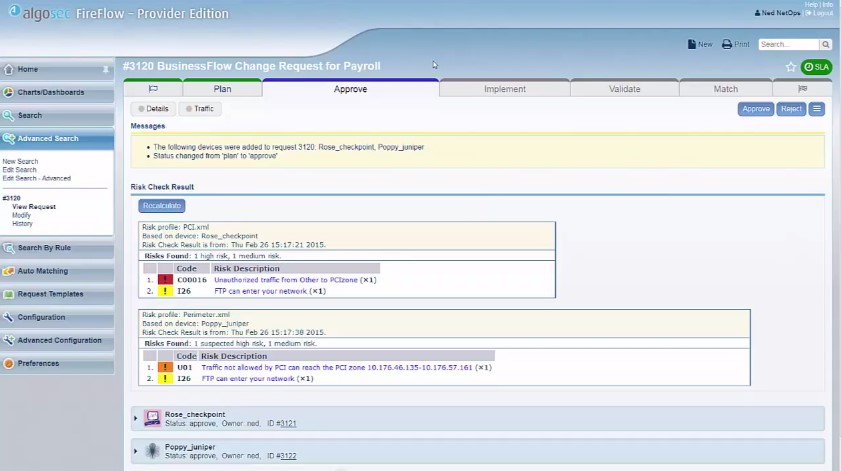The width and height of the screenshot is (841, 471).
Task: Open Charts/Dashboards pie chart icon
Action: [x=9, y=92]
